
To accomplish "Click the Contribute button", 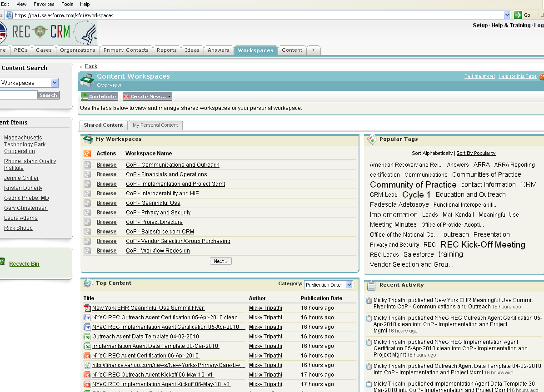I will click(99, 96).
